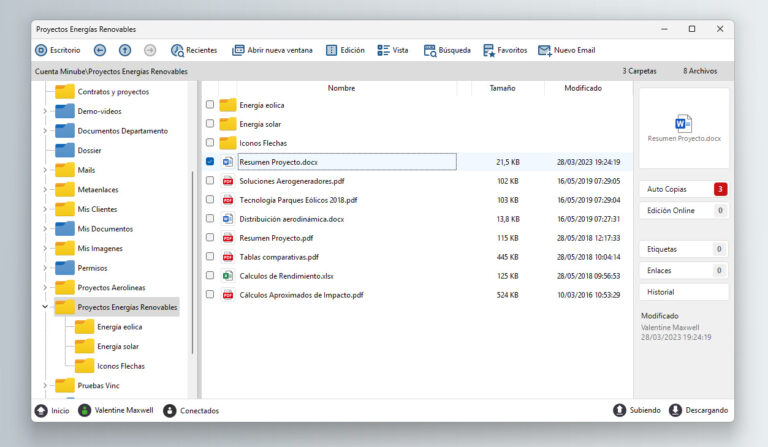Click the Descargando download icon
The width and height of the screenshot is (768, 447).
point(675,410)
